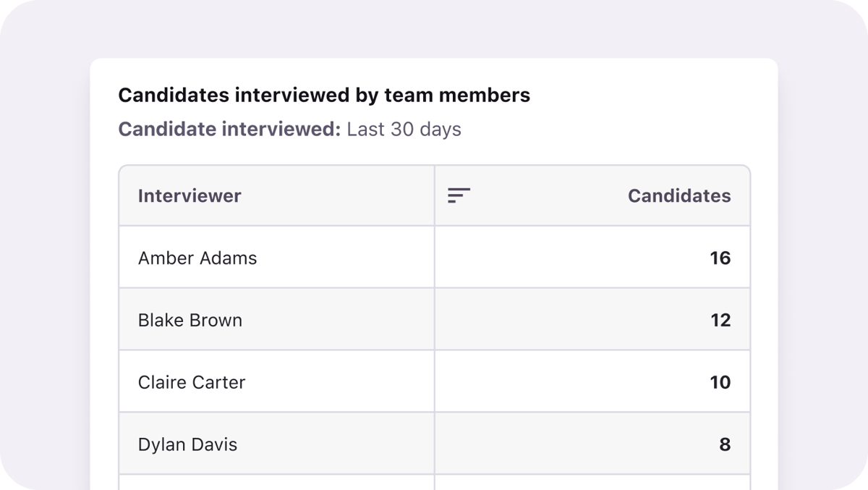Viewport: 868px width, 490px height.
Task: Open Claire Carter's interviewer entry
Action: 192,382
